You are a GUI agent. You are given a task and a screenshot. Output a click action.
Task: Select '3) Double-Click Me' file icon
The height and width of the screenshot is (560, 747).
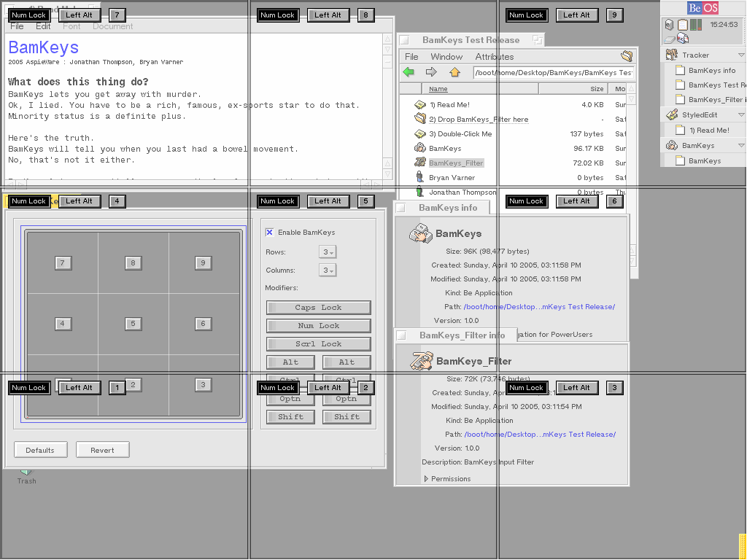[419, 134]
